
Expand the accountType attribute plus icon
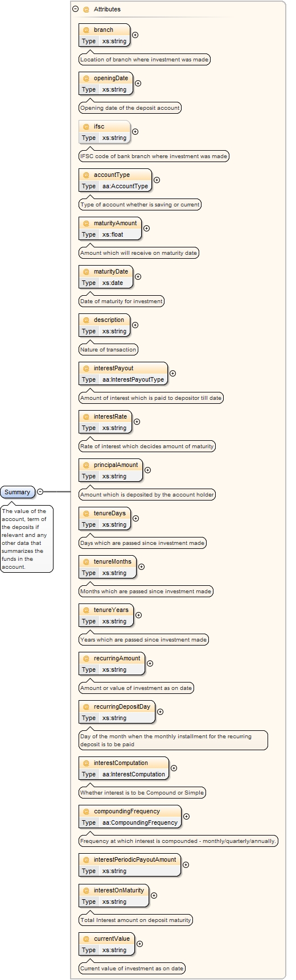157,180
